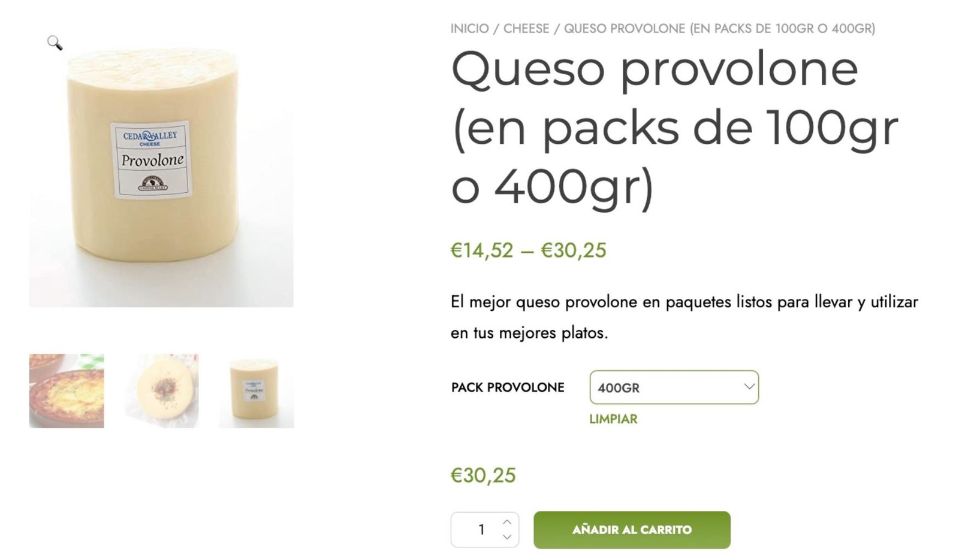The width and height of the screenshot is (959, 560).
Task: Click the Queso Provolone breadcrumb entry
Action: [x=719, y=29]
